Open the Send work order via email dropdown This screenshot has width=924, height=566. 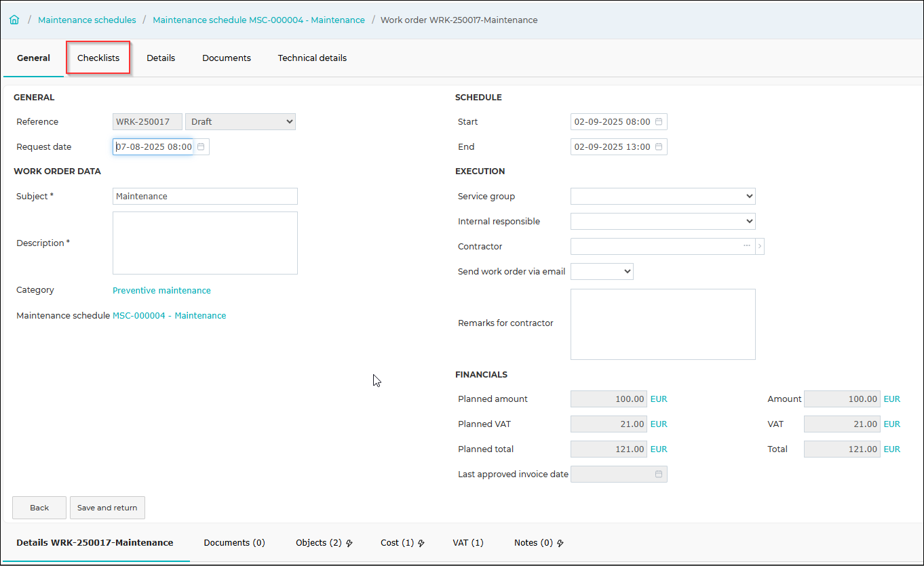602,271
